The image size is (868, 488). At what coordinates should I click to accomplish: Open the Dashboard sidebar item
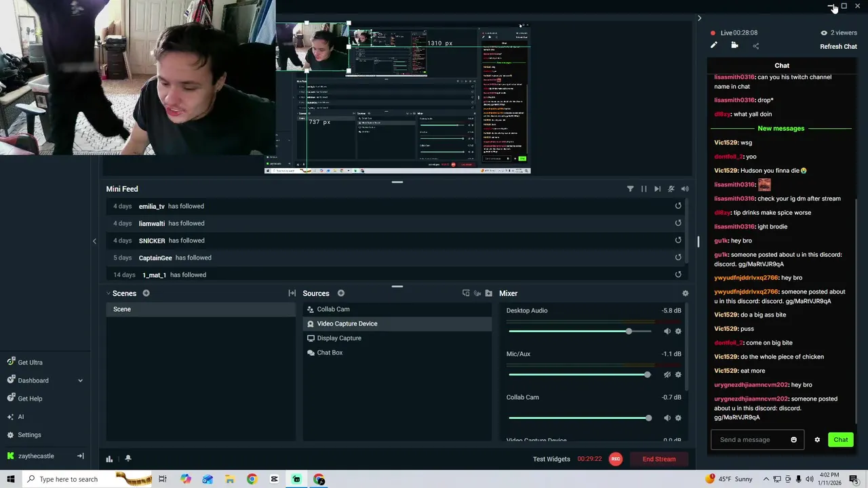tap(33, 380)
